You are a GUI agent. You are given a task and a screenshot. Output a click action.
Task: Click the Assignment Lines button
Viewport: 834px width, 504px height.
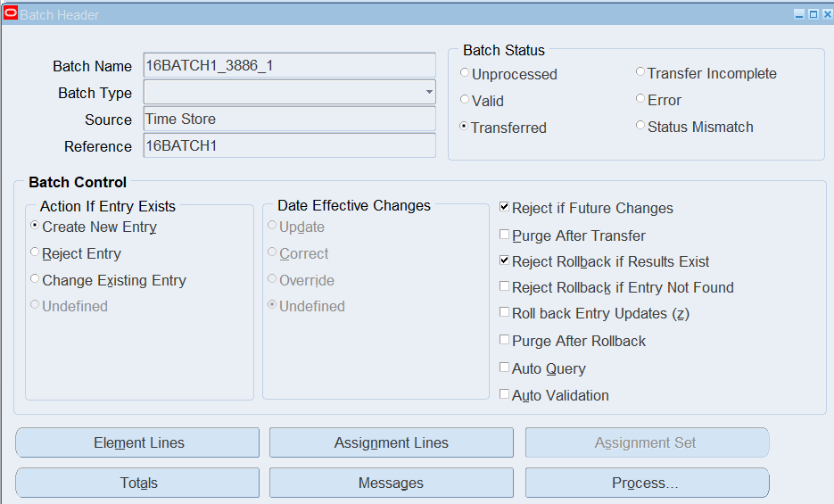[x=391, y=442]
